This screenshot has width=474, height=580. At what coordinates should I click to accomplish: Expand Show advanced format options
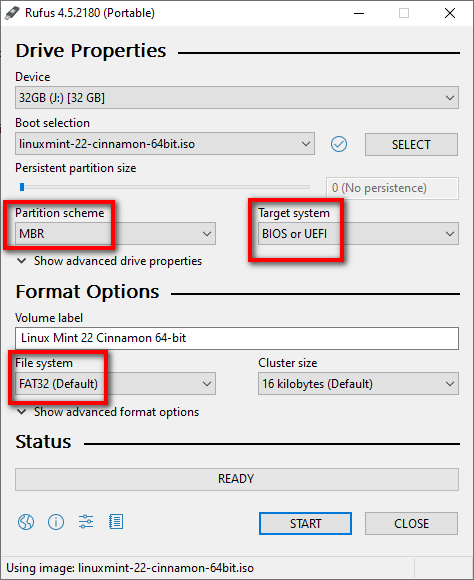coord(108,412)
